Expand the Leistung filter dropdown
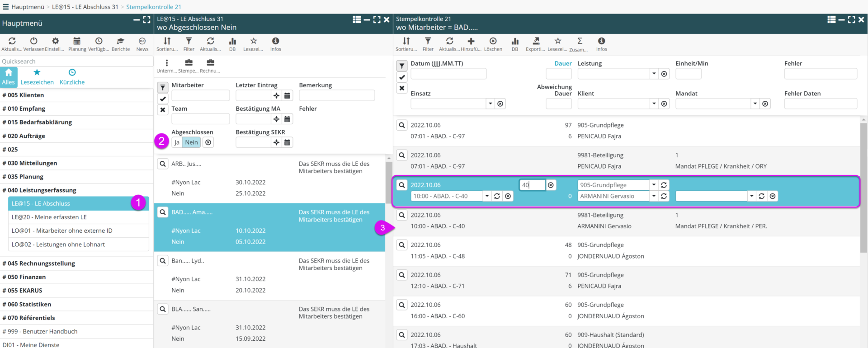 coord(654,74)
